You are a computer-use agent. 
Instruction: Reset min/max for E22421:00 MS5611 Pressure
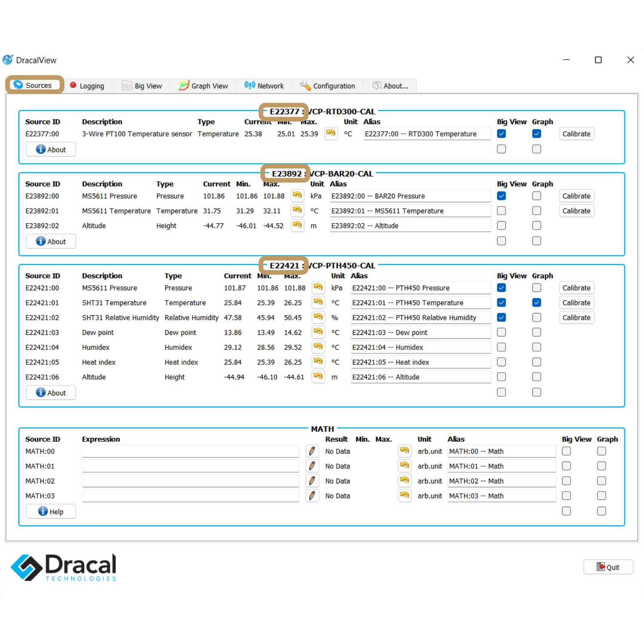(318, 288)
